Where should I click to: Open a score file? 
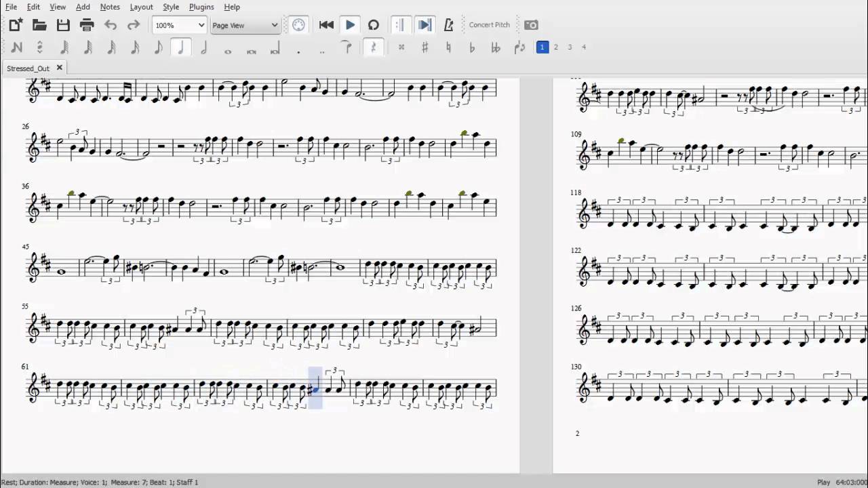pyautogui.click(x=39, y=25)
